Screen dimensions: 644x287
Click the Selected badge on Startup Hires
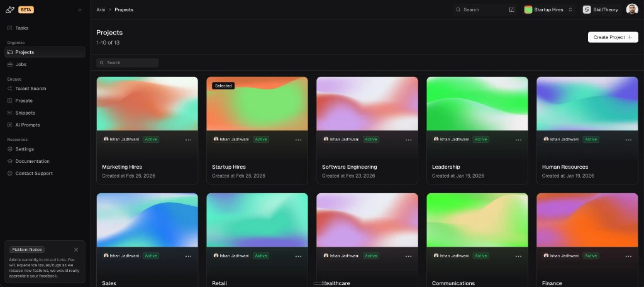[x=223, y=86]
